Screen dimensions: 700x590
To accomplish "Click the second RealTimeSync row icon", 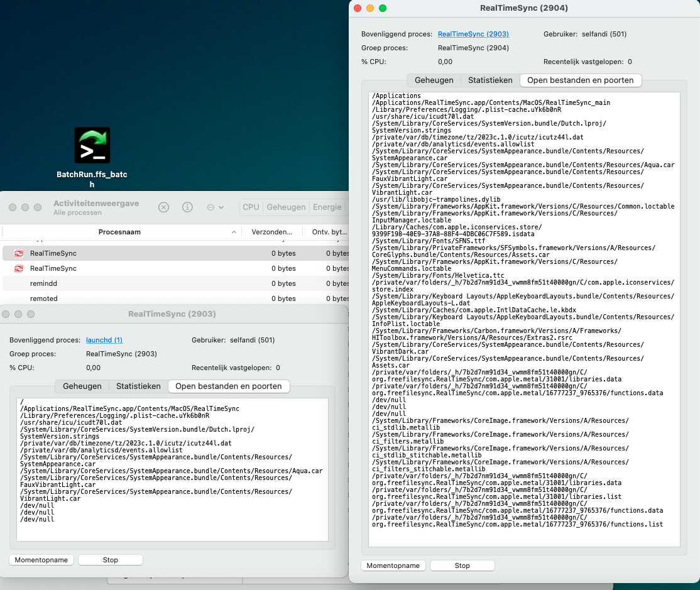I will [x=19, y=268].
